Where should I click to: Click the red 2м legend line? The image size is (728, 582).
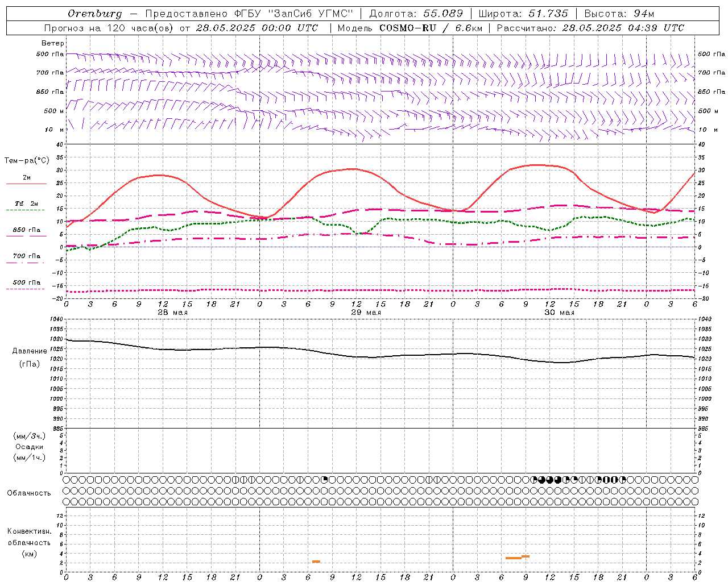[26, 184]
